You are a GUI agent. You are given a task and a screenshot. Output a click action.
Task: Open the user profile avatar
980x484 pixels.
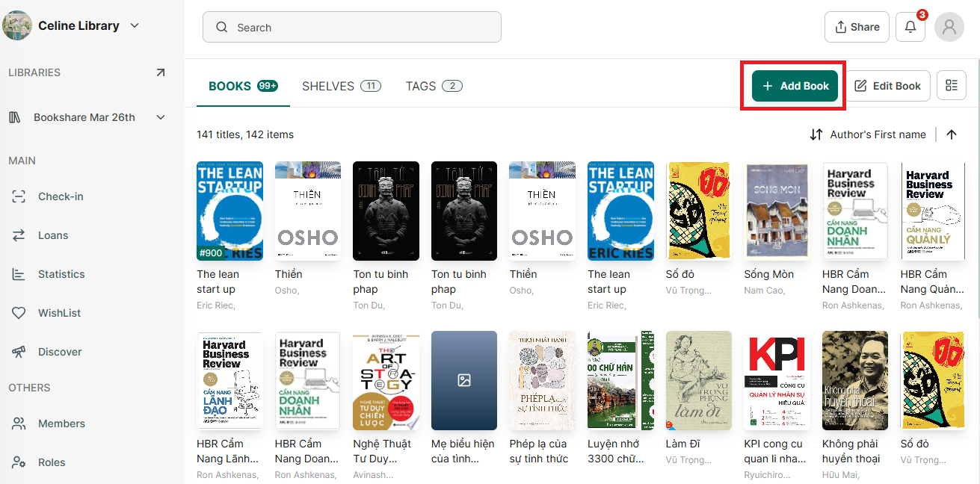coord(949,27)
